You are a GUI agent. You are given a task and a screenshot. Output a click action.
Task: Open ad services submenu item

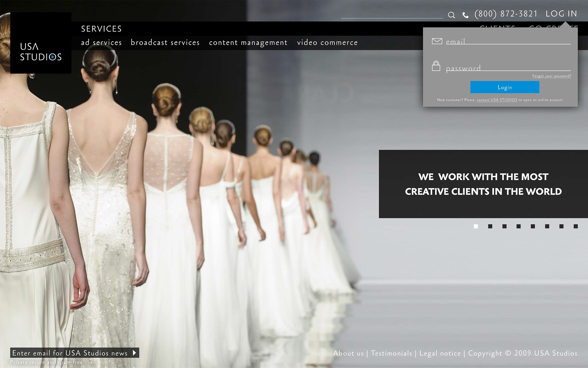point(101,43)
